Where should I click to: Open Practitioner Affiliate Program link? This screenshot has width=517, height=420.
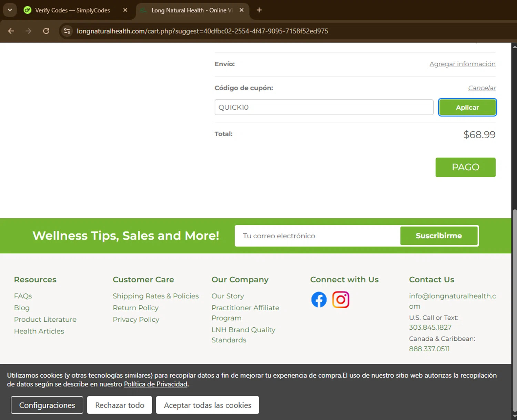(x=245, y=313)
